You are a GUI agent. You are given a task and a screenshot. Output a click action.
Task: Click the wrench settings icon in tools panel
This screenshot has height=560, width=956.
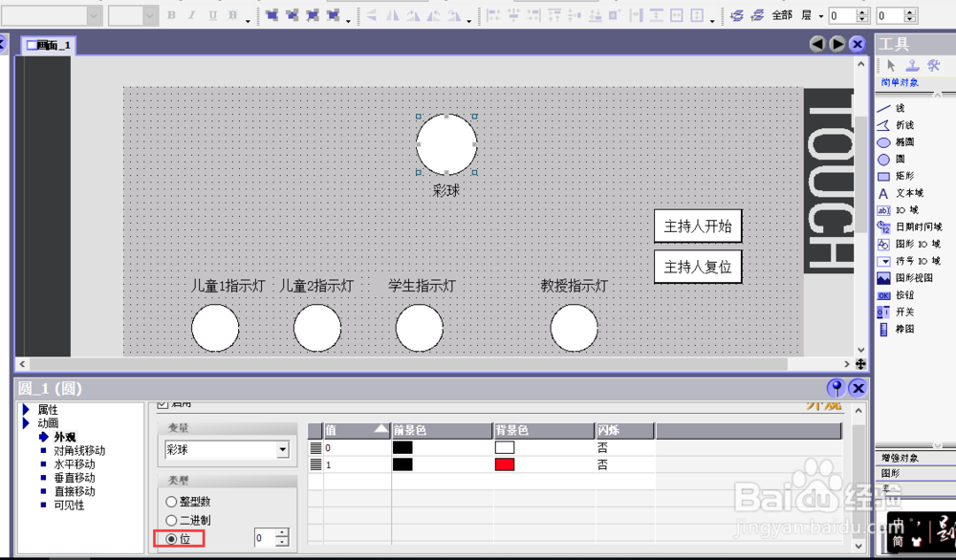pyautogui.click(x=933, y=65)
